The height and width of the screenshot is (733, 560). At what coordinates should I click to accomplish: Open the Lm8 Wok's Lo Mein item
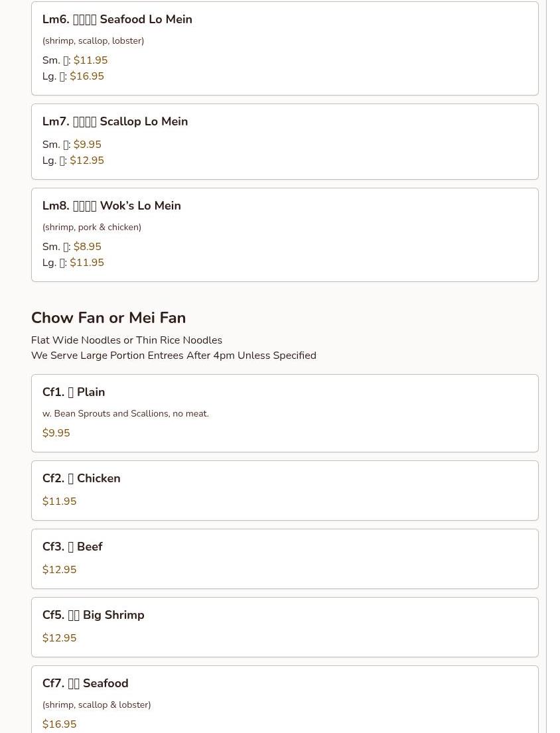tap(112, 206)
